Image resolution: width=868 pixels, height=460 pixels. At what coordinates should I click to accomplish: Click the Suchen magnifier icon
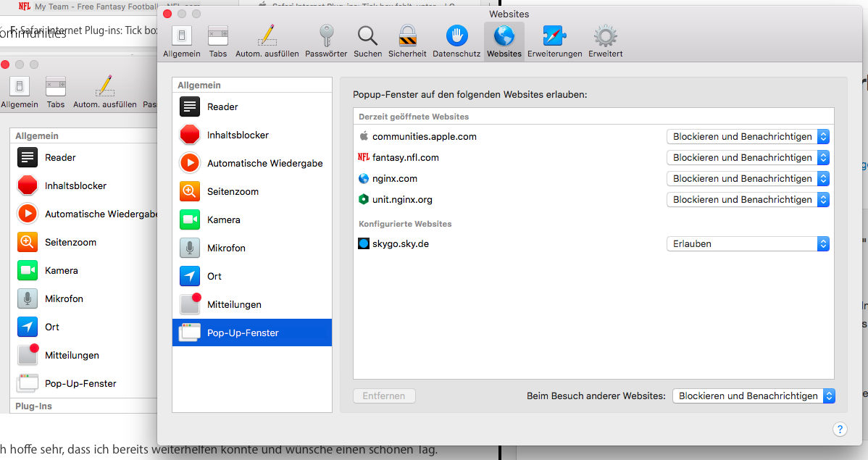point(367,41)
